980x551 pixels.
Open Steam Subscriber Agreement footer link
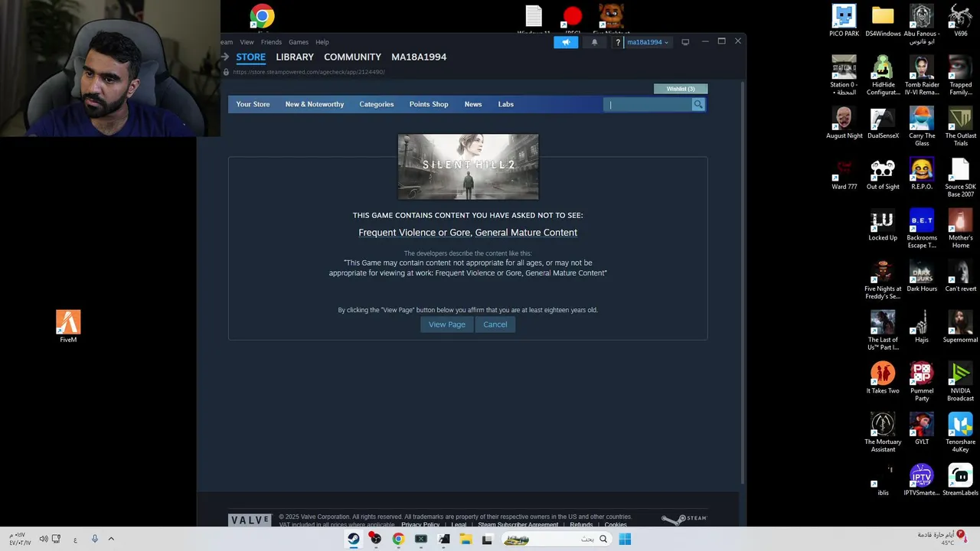click(518, 524)
